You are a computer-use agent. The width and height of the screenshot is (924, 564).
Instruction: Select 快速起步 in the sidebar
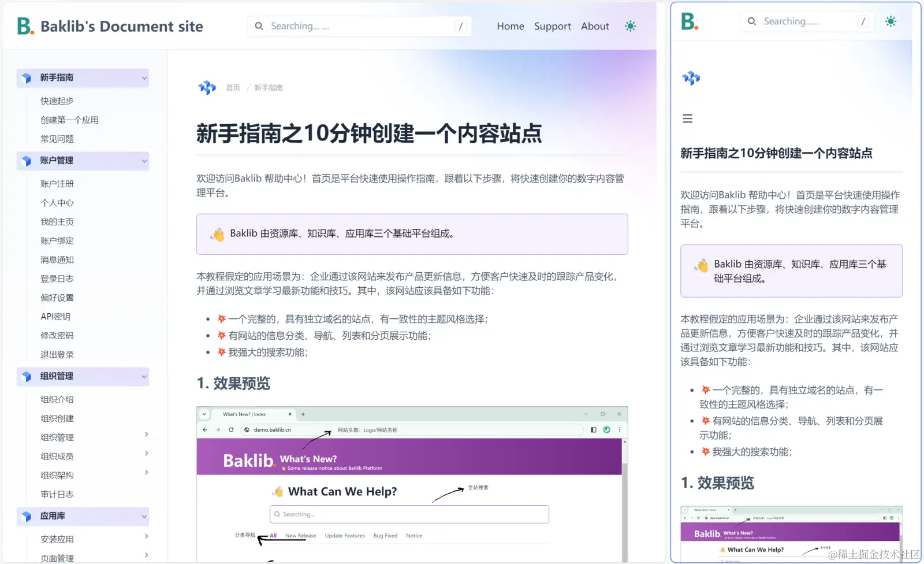[x=57, y=101]
